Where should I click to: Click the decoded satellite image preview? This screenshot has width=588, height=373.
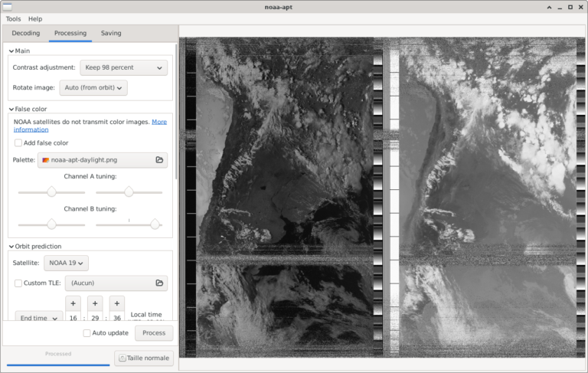click(383, 197)
